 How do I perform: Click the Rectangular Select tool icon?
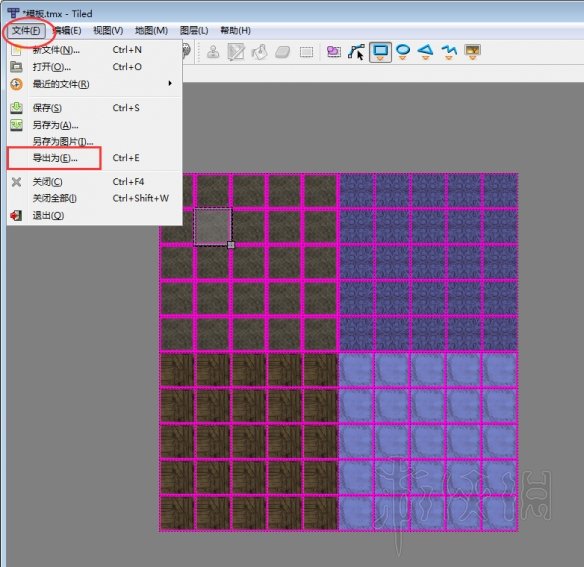tap(306, 52)
